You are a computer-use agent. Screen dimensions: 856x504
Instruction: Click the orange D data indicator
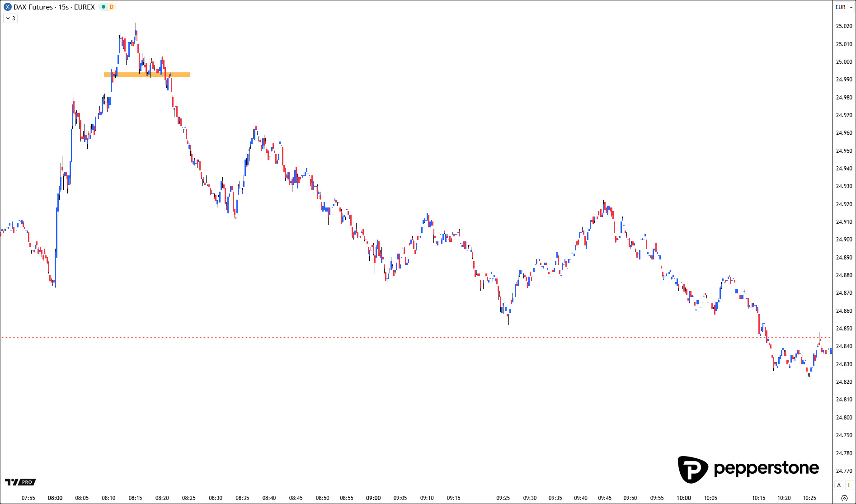pos(112,7)
